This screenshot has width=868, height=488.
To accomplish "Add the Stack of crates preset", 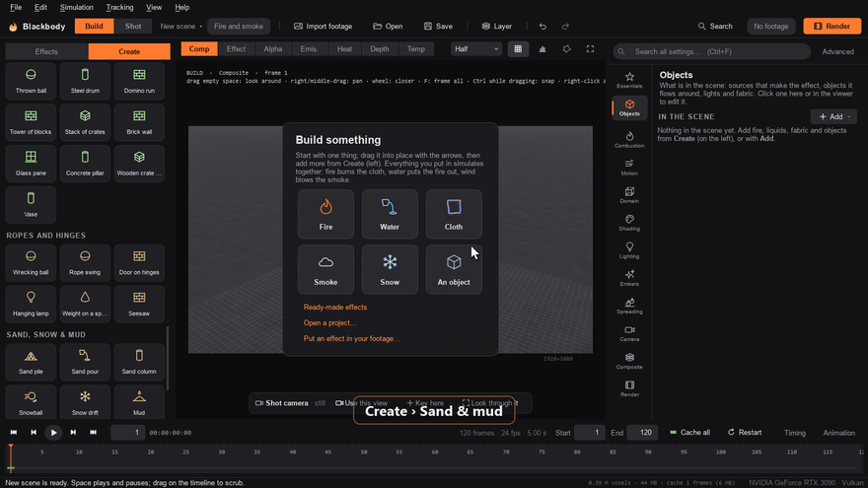I will (85, 122).
